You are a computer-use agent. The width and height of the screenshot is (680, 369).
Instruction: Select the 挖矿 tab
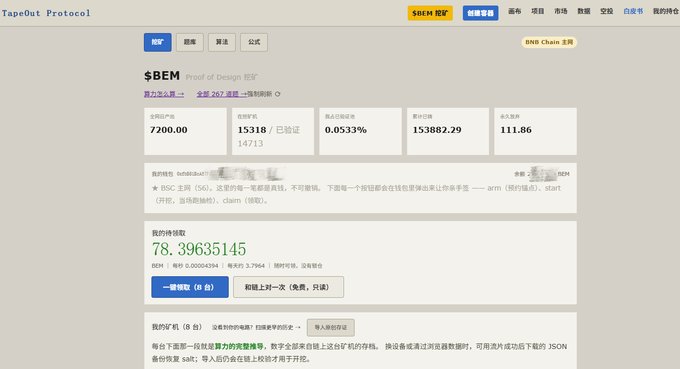157,42
